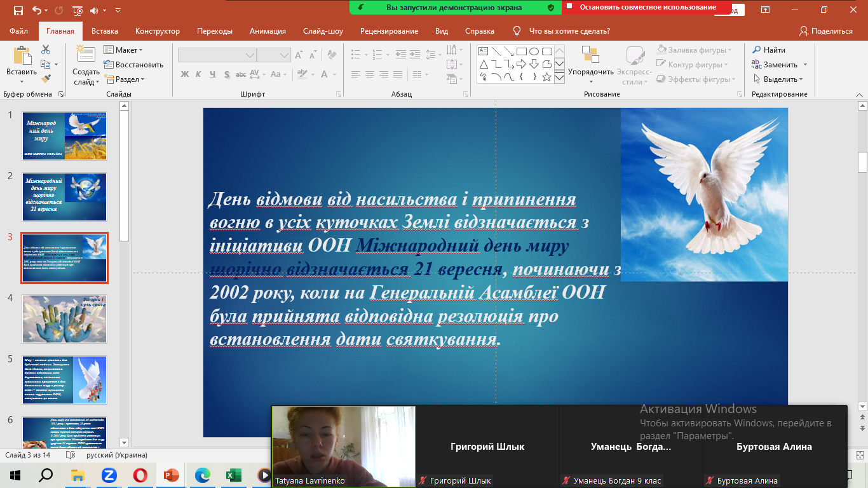Choose the right arrow block shape
The image size is (868, 488).
(521, 64)
